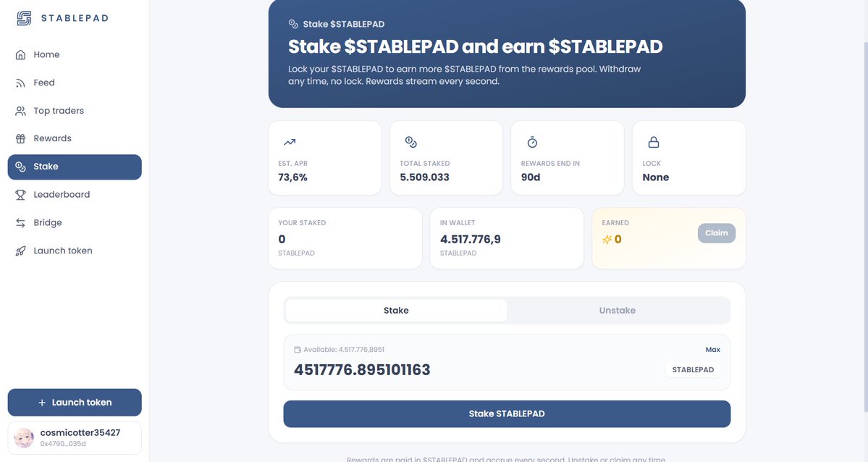Go to the Feed section

(x=75, y=83)
